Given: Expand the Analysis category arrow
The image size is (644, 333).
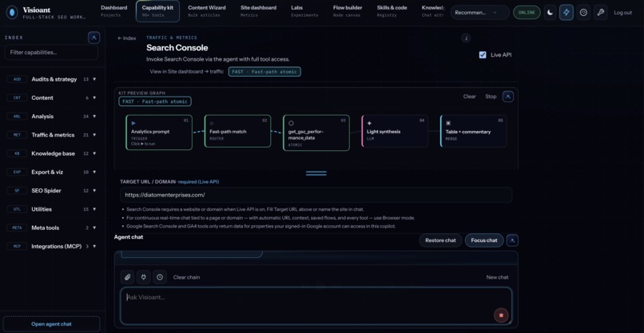Looking at the screenshot, I should tap(94, 117).
